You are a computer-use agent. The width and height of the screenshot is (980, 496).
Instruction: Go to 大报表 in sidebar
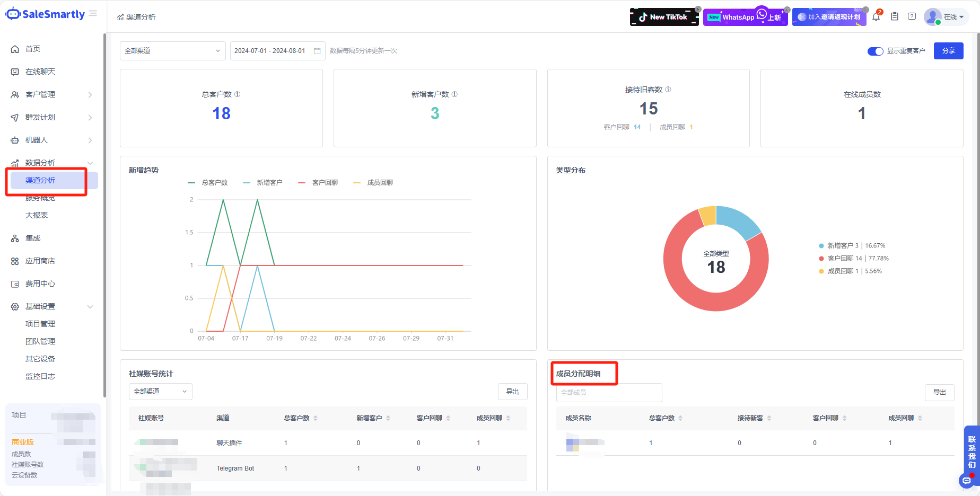pyautogui.click(x=37, y=215)
